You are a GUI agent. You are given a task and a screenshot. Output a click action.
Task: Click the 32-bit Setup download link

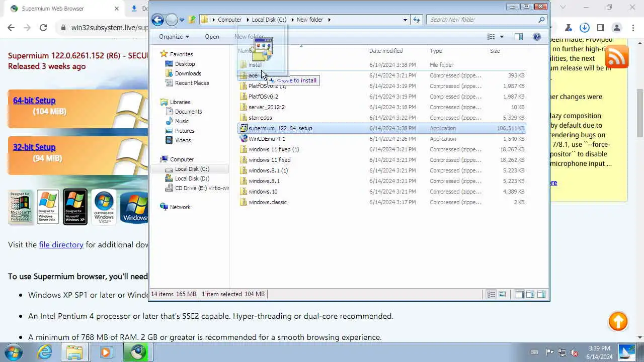pos(34,147)
